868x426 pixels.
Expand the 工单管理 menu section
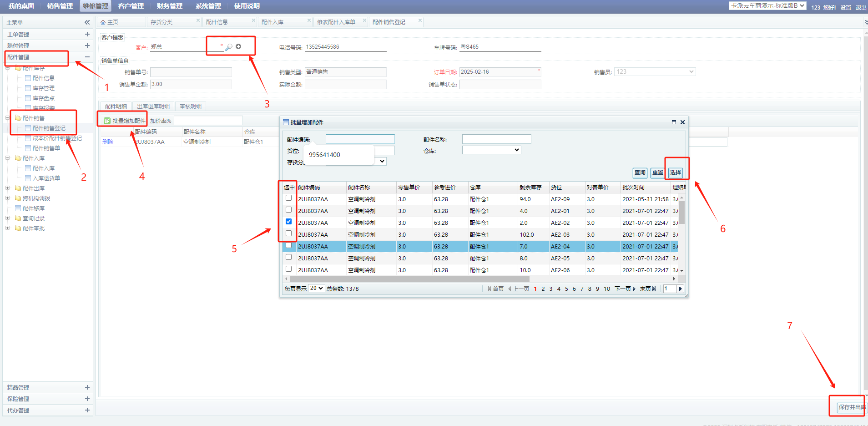87,34
